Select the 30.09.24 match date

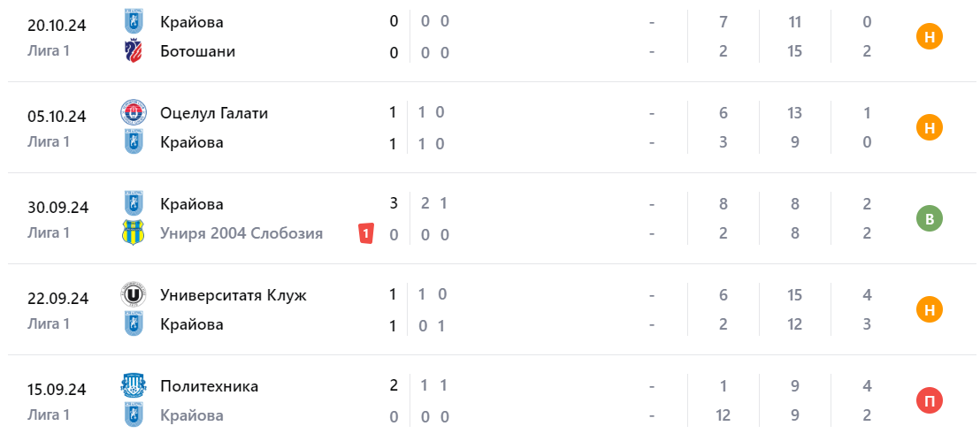(x=57, y=208)
